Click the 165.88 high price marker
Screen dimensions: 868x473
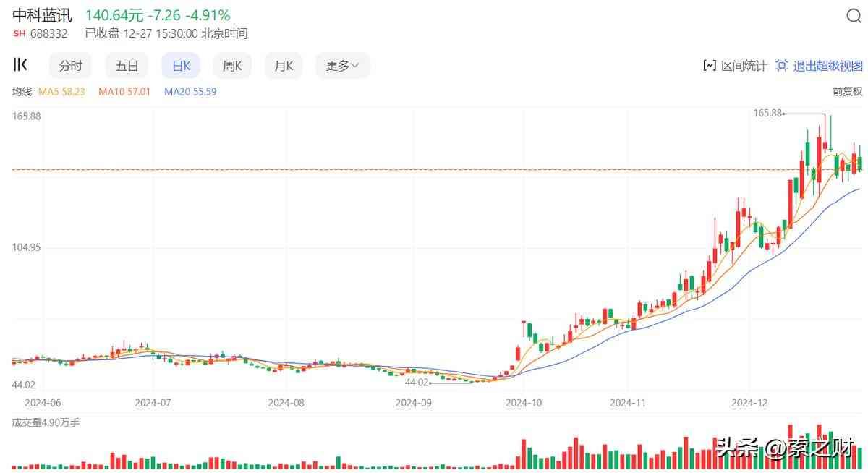click(x=768, y=113)
